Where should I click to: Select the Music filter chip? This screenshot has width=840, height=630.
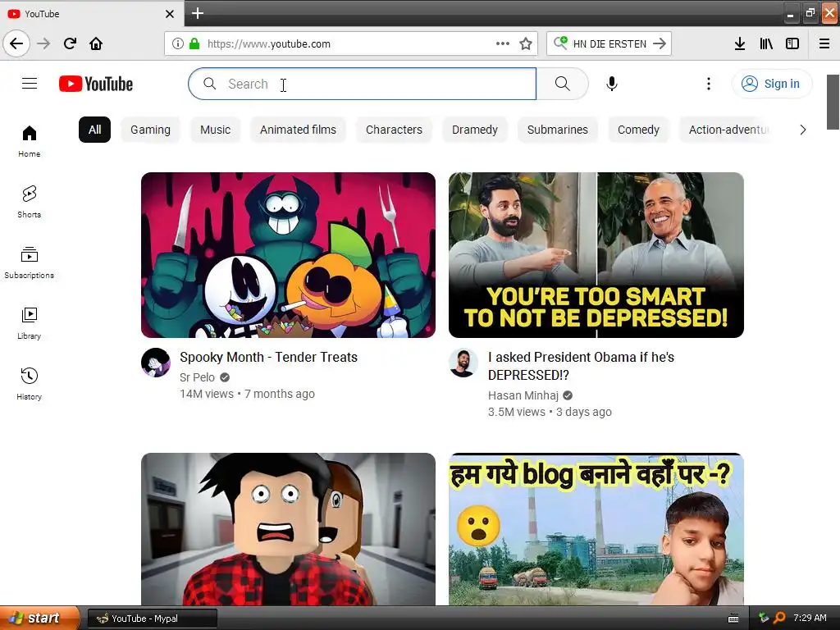point(216,130)
